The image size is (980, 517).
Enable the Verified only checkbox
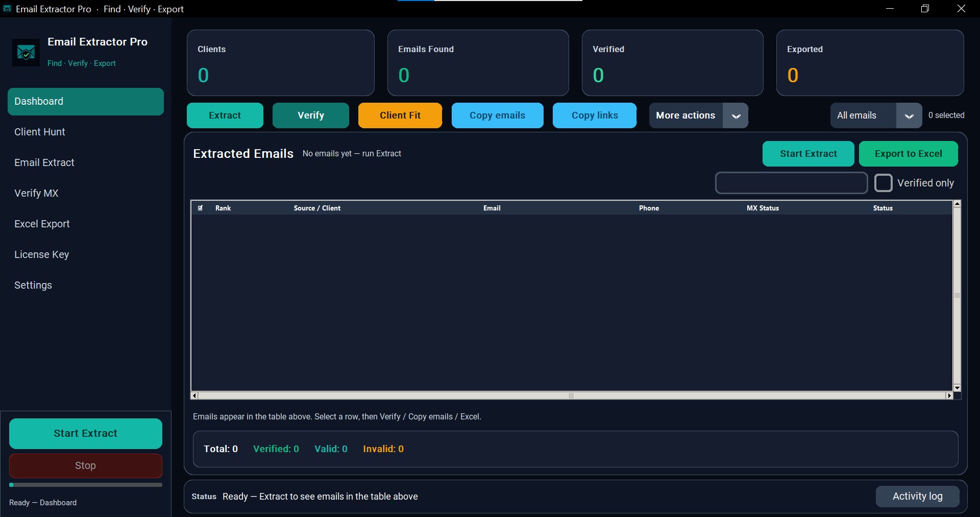[x=884, y=183]
